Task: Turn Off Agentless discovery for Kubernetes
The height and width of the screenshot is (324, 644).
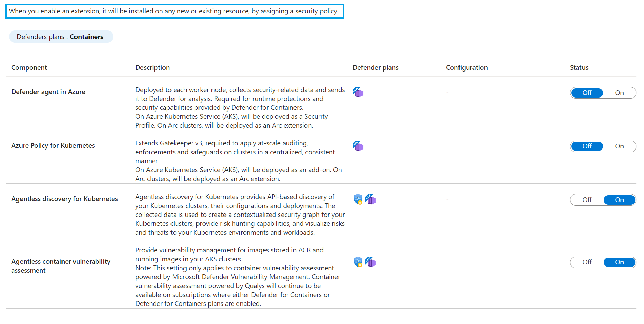Action: pyautogui.click(x=587, y=200)
